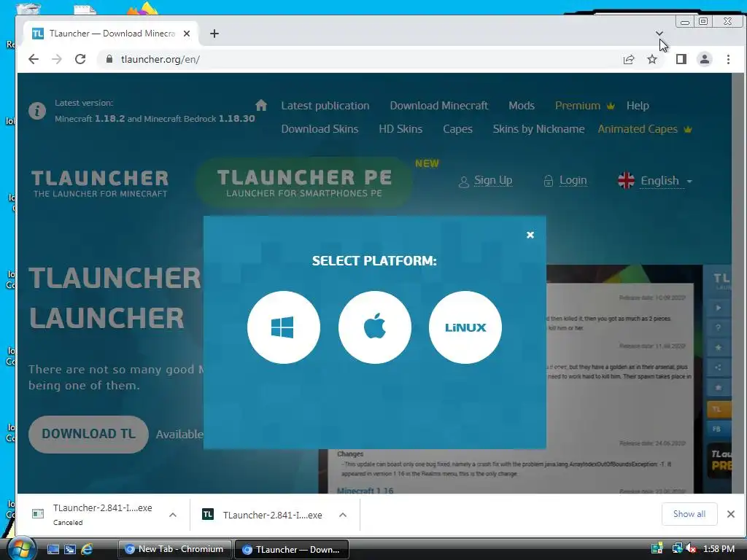Launch Internet Explorer from quick launch
This screenshot has height=560, width=747.
(87, 550)
